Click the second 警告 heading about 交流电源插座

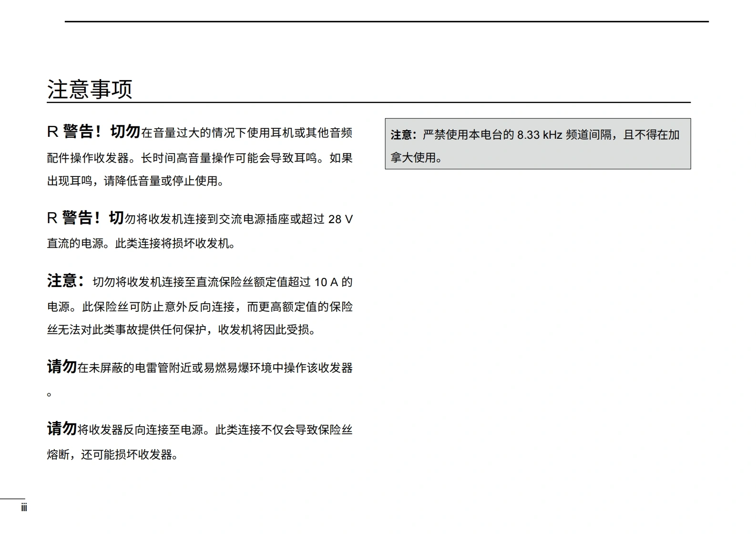78,218
